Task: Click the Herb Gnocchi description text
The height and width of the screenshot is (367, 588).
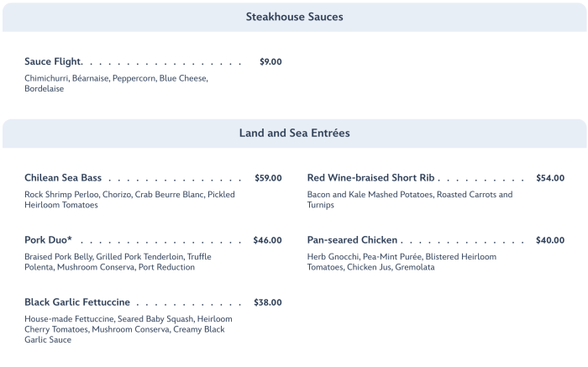Action: click(x=402, y=262)
